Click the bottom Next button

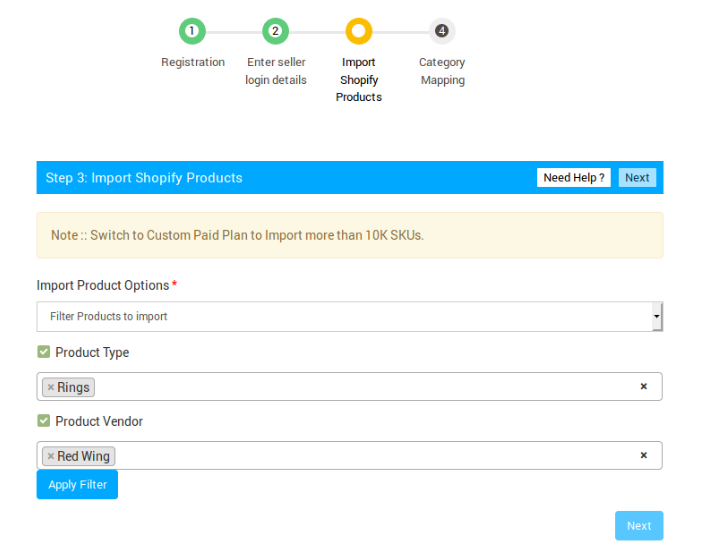point(639,526)
